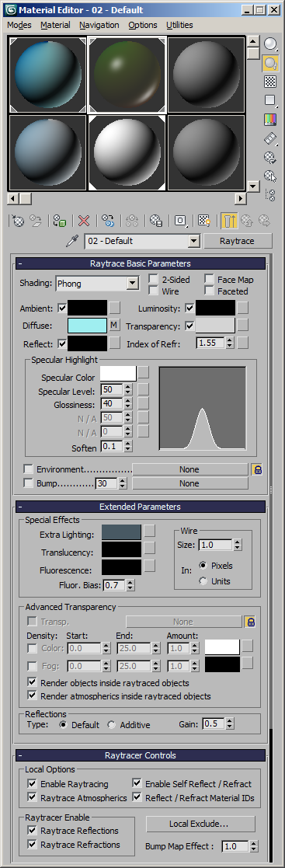Click the Extra Lighting color swatch

122,532
